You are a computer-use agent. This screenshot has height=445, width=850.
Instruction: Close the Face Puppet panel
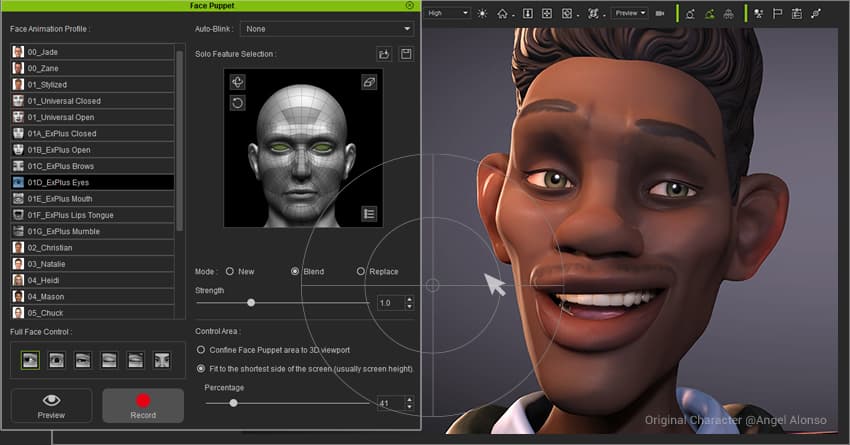pos(410,5)
